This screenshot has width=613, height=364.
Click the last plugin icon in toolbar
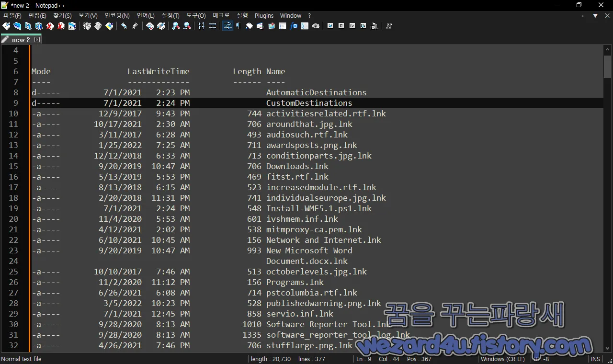click(x=389, y=26)
